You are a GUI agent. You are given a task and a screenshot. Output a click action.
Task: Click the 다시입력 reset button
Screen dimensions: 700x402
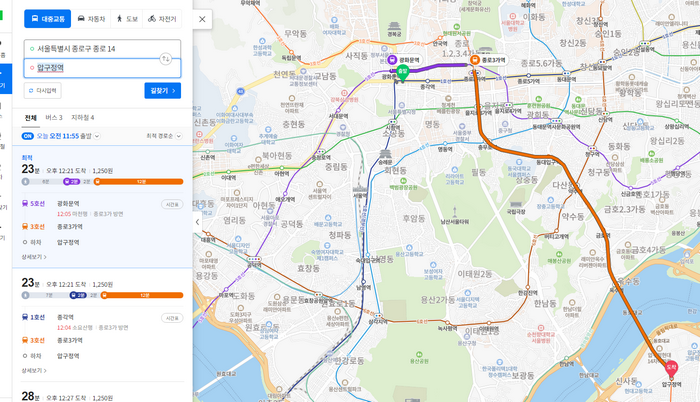tap(42, 91)
